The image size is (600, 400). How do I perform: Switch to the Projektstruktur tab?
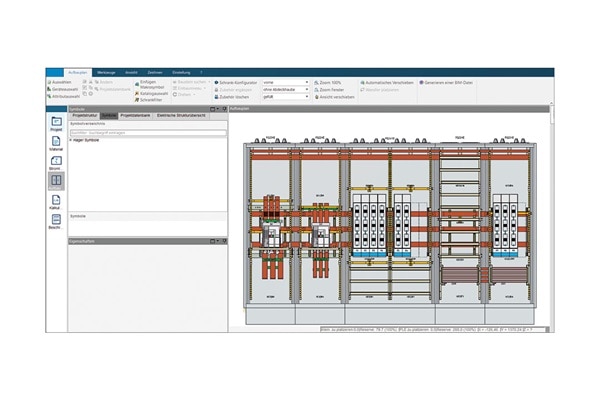coord(85,116)
